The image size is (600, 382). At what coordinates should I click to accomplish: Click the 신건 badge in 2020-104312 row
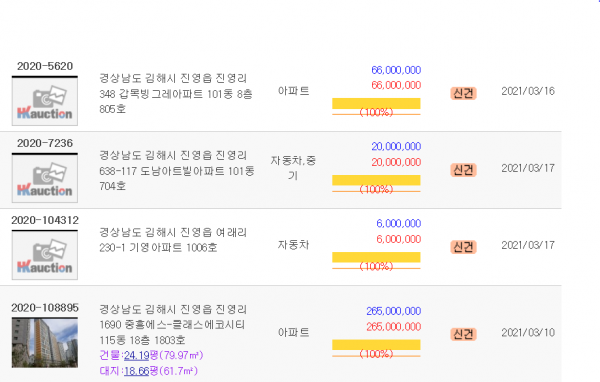pos(463,247)
